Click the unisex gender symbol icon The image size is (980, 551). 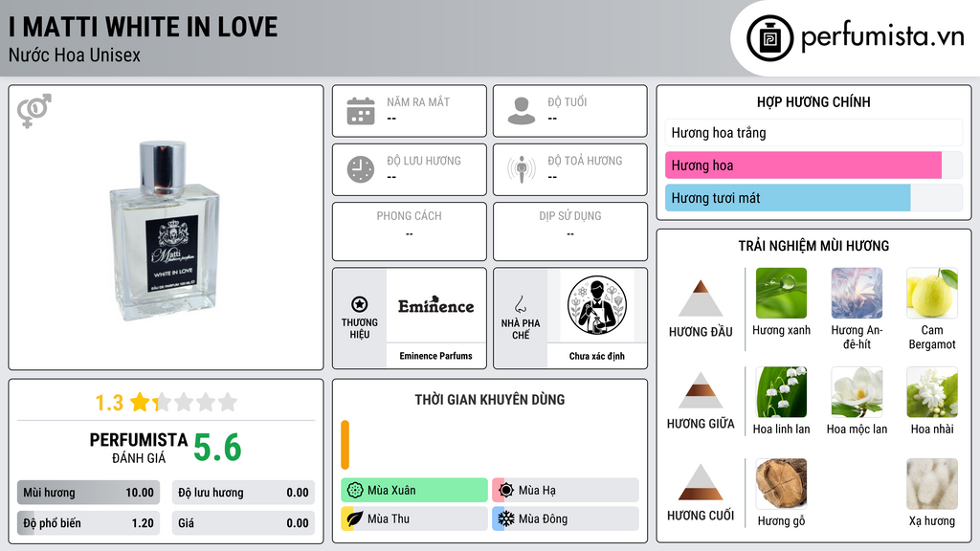point(34,111)
